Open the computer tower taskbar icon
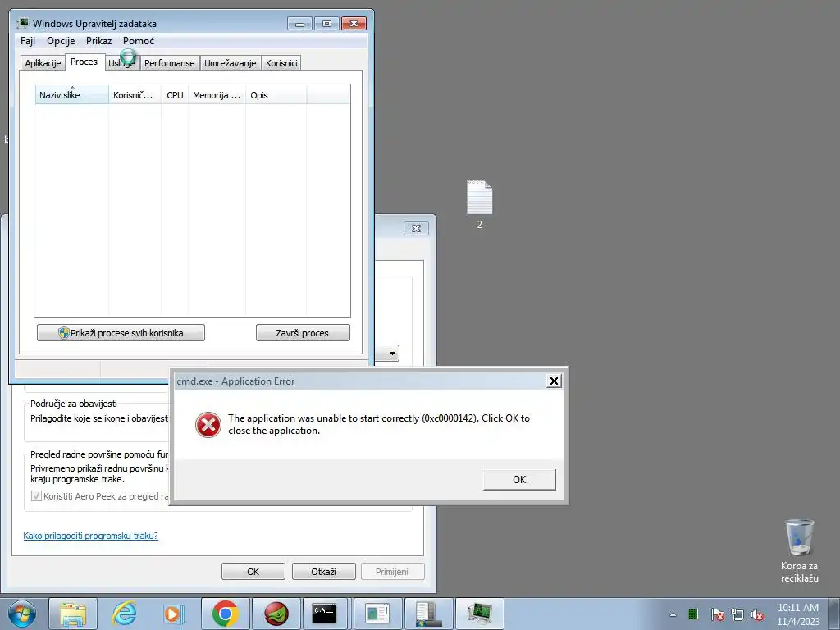840x630 pixels. (428, 614)
